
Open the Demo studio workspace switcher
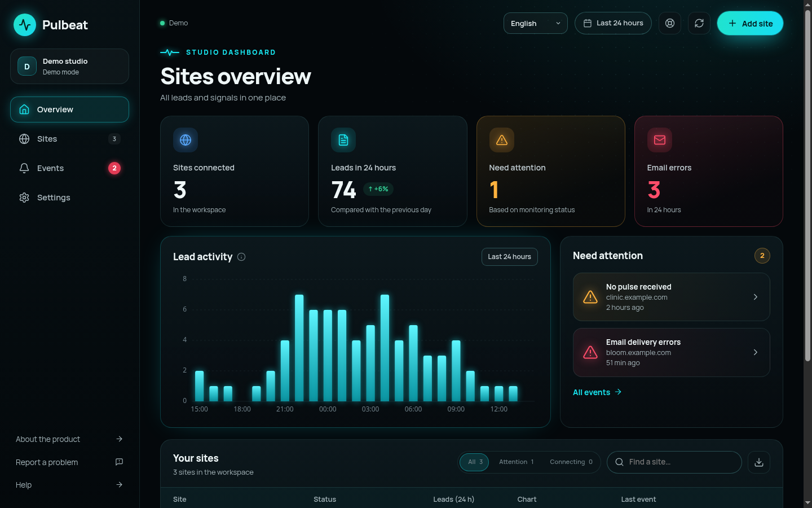(69, 67)
